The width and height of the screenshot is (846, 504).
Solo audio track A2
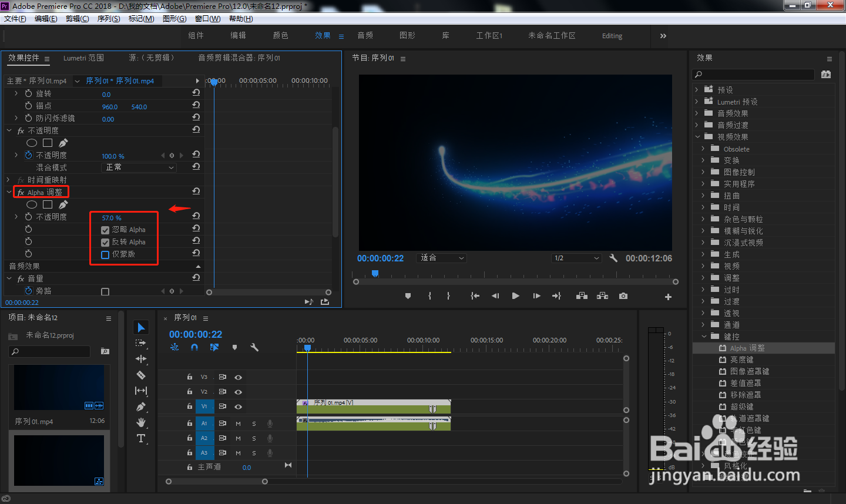254,438
